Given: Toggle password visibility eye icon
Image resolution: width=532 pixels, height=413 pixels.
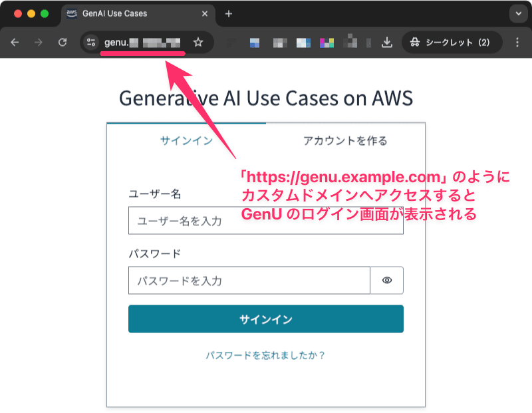Looking at the screenshot, I should click(387, 280).
